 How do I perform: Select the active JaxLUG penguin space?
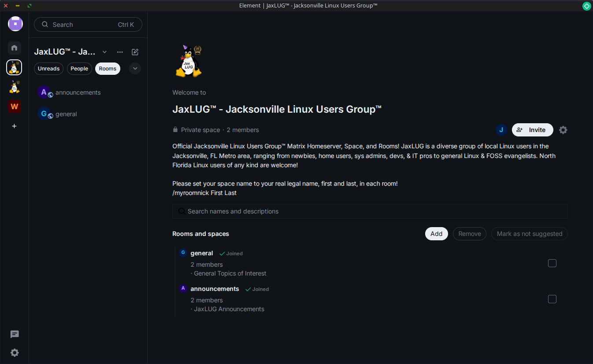pyautogui.click(x=15, y=68)
